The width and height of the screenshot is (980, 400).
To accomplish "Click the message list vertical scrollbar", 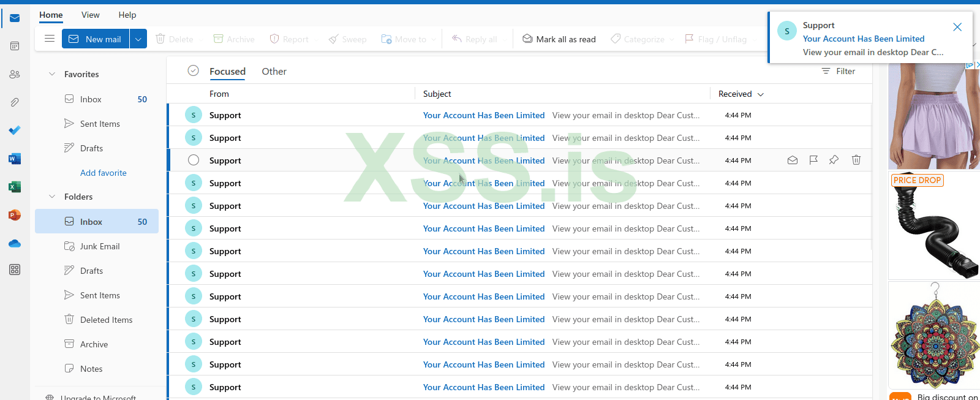I will 871,178.
